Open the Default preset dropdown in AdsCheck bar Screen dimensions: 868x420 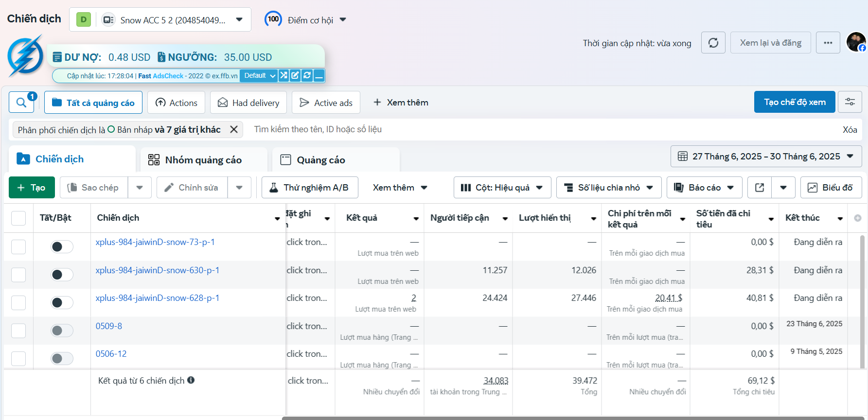tap(259, 75)
